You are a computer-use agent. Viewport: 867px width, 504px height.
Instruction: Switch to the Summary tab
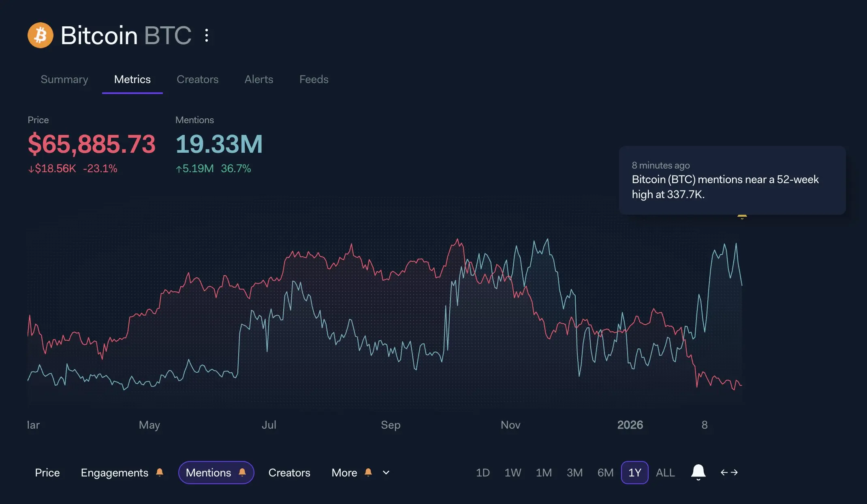click(x=64, y=79)
